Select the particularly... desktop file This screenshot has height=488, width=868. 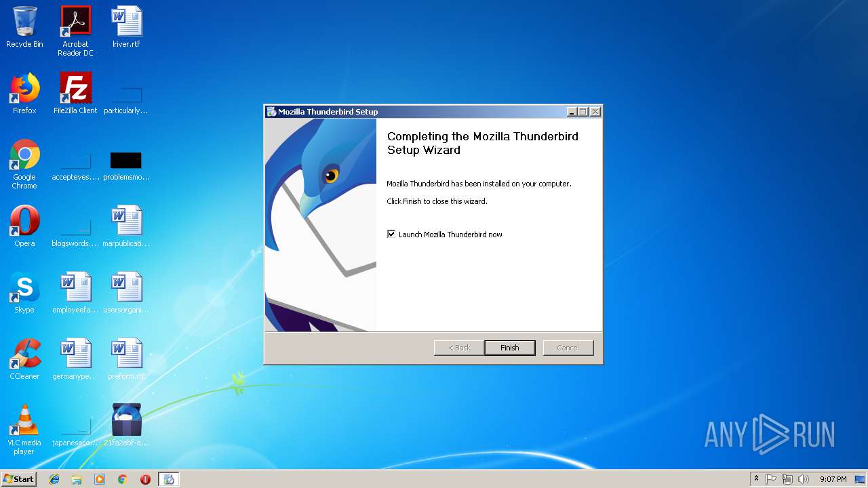(126, 99)
